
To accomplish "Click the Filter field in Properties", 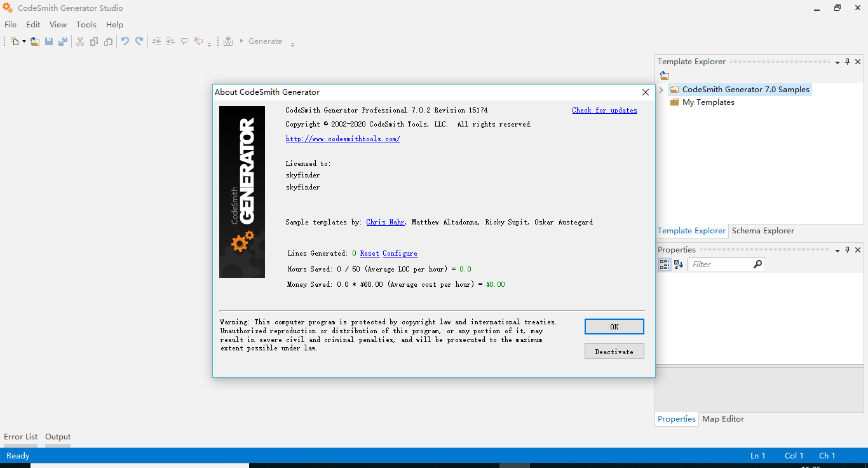I will tap(720, 264).
